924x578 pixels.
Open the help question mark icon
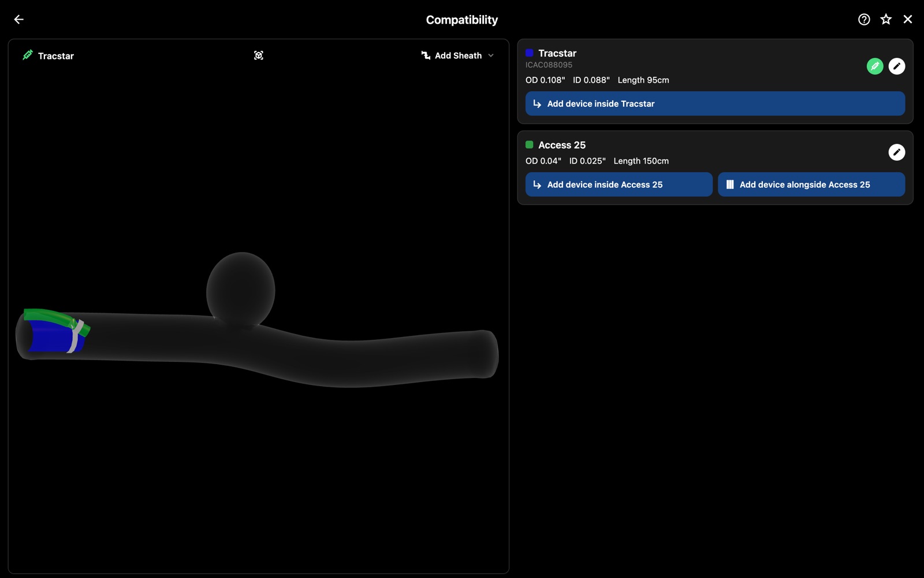pos(864,20)
